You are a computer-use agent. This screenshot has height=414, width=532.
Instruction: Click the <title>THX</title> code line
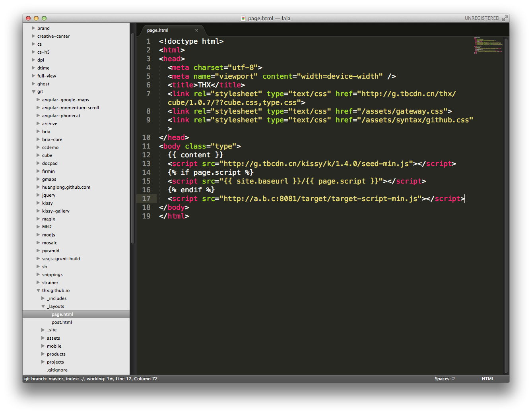(206, 85)
